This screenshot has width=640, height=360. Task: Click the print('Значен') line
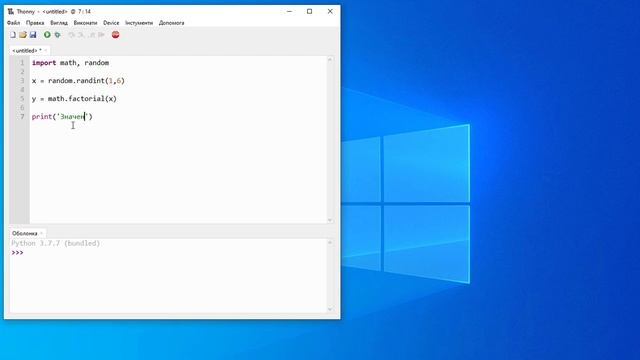[62, 117]
